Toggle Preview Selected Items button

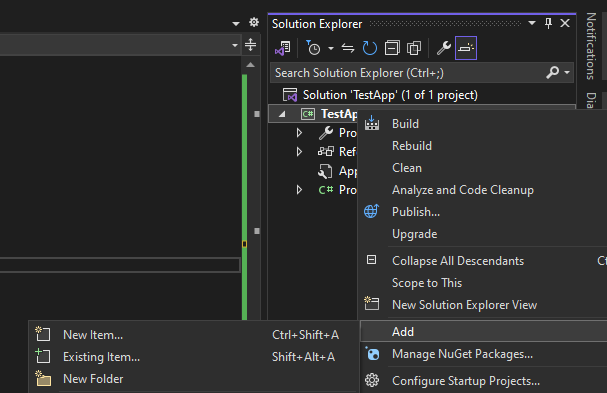[x=466, y=48]
